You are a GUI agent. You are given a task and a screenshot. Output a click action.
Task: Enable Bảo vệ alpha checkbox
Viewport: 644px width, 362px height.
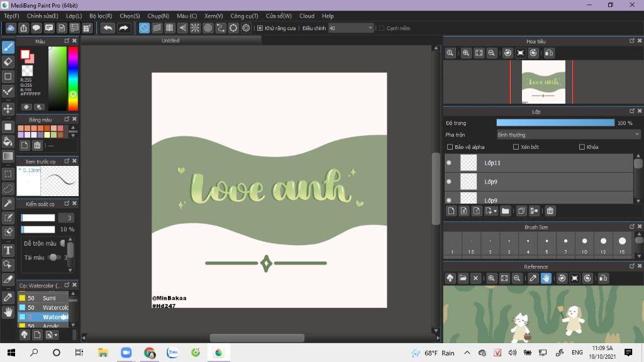[x=450, y=147]
